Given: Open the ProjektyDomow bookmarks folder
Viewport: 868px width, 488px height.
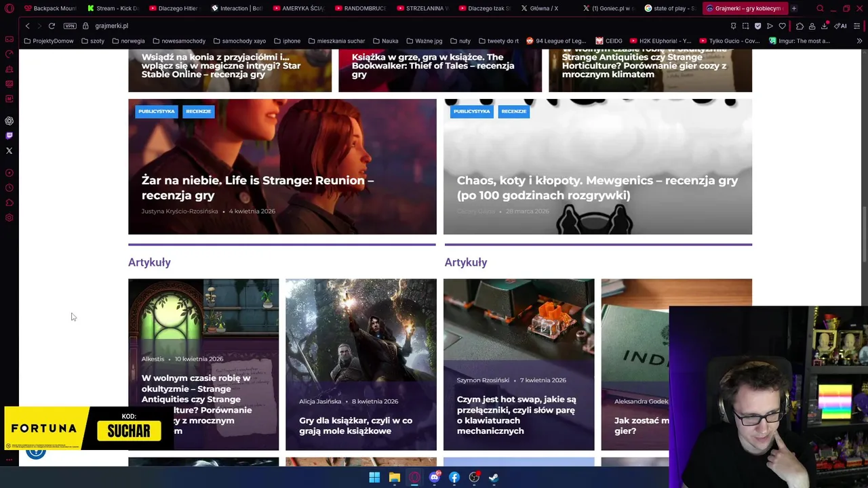Looking at the screenshot, I should (x=48, y=41).
